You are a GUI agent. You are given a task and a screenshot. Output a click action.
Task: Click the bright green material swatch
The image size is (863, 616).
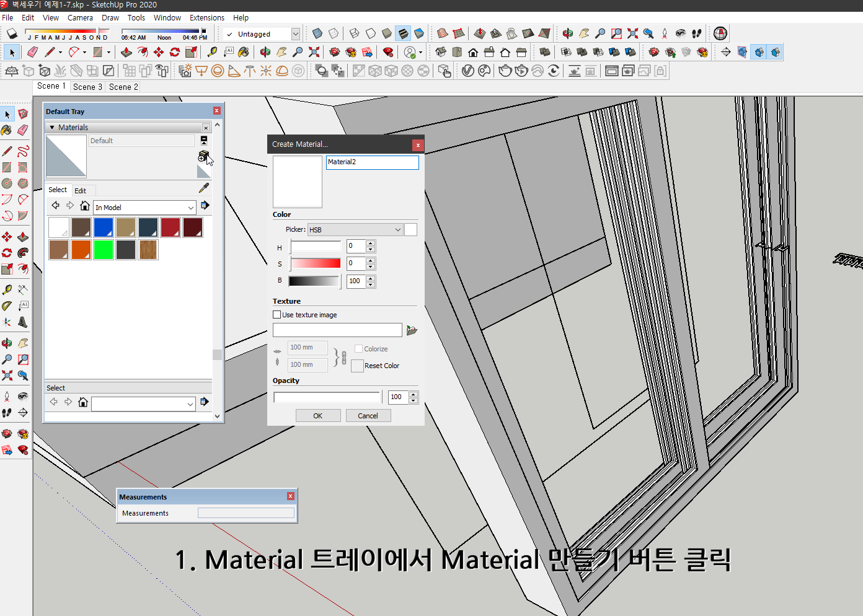[x=104, y=250]
